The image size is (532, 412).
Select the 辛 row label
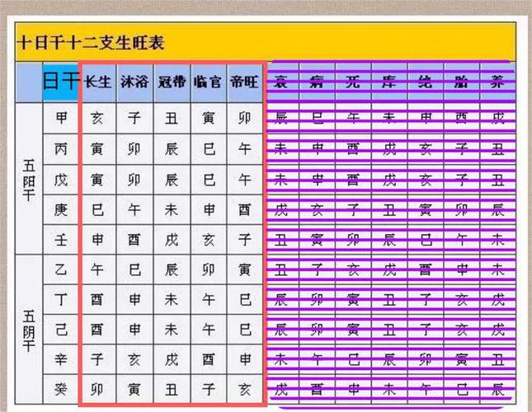click(x=61, y=359)
